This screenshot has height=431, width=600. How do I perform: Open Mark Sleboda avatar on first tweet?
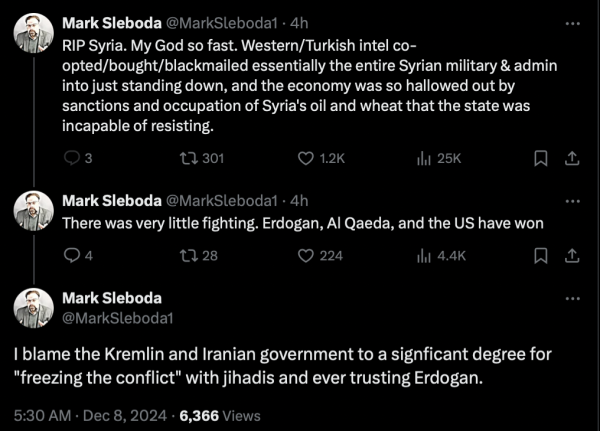pyautogui.click(x=34, y=33)
